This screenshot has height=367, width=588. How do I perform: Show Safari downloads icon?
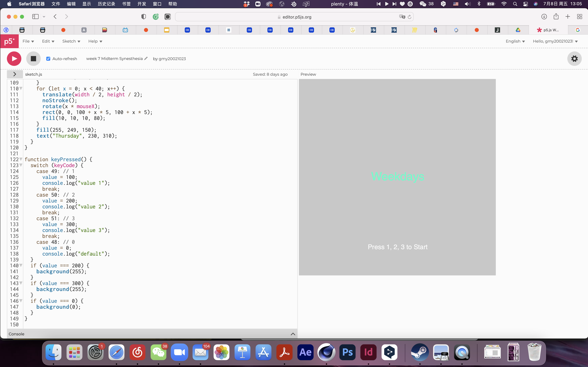[x=544, y=17]
